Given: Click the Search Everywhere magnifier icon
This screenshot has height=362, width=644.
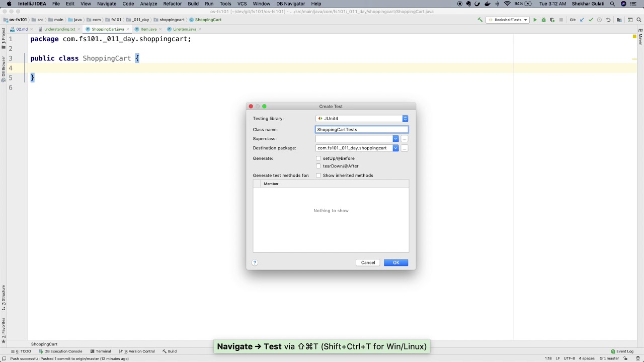Looking at the screenshot, I should (638, 20).
